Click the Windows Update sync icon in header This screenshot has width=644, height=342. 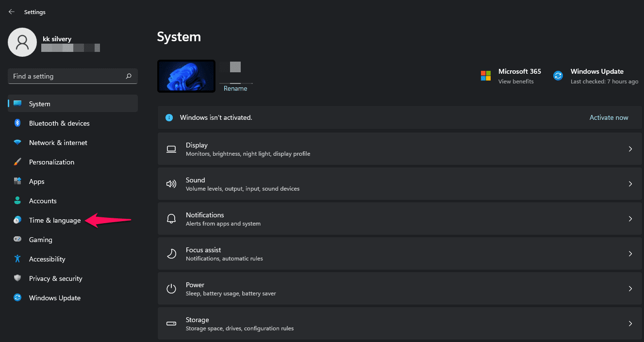click(558, 76)
